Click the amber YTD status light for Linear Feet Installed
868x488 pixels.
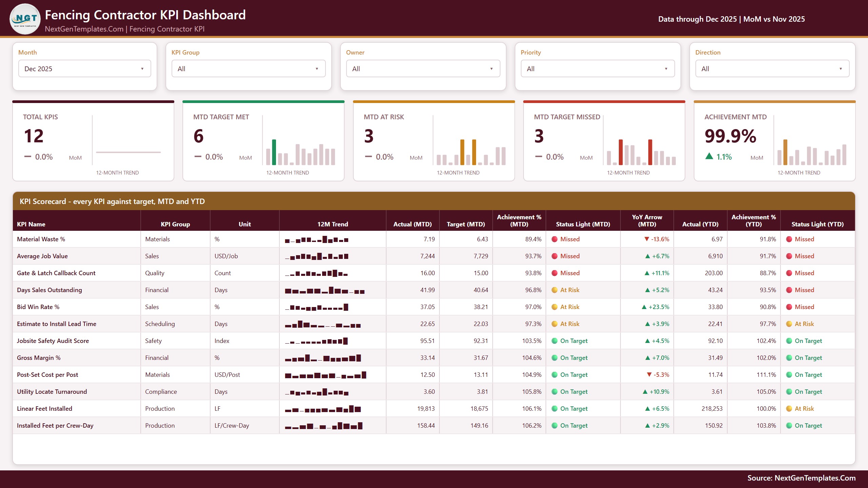click(789, 409)
